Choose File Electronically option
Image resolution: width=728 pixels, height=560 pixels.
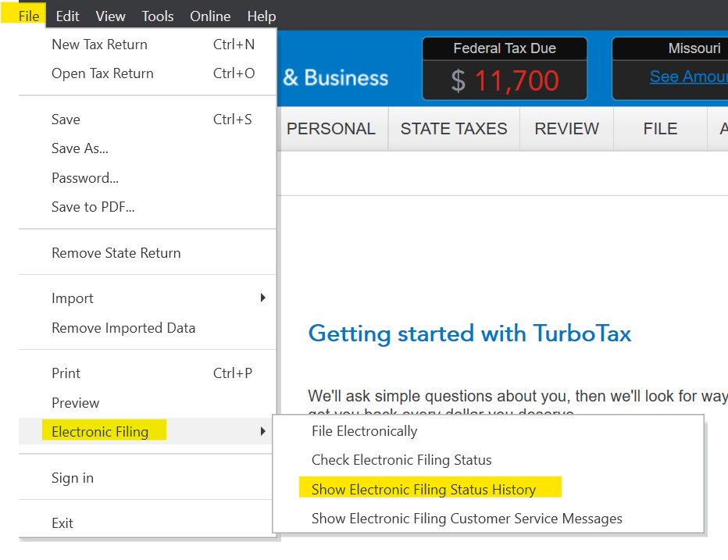pyautogui.click(x=364, y=431)
